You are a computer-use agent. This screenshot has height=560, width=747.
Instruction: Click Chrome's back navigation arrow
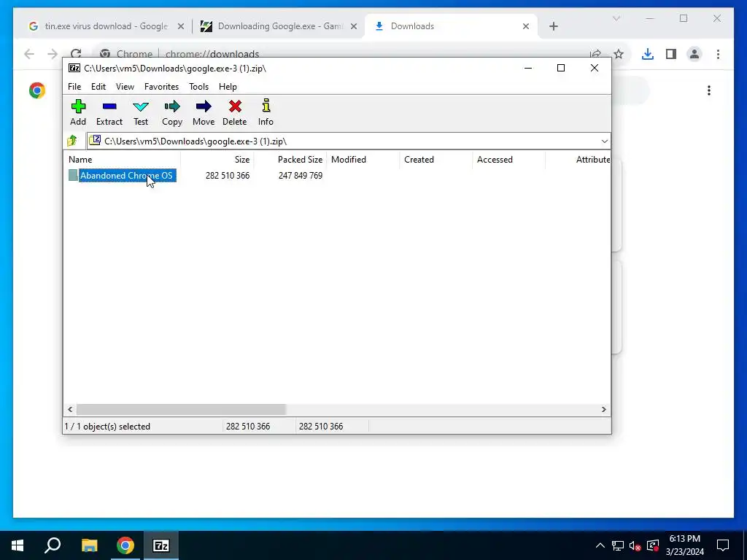pos(29,54)
